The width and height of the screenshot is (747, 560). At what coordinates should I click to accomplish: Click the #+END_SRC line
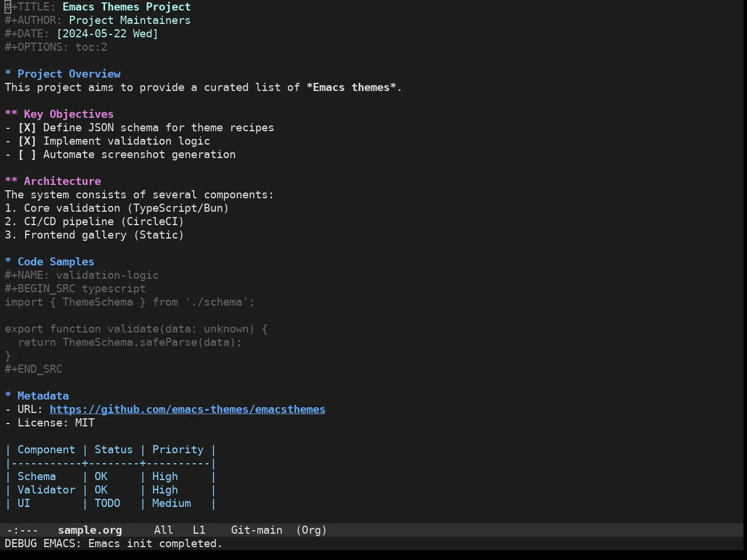click(33, 369)
